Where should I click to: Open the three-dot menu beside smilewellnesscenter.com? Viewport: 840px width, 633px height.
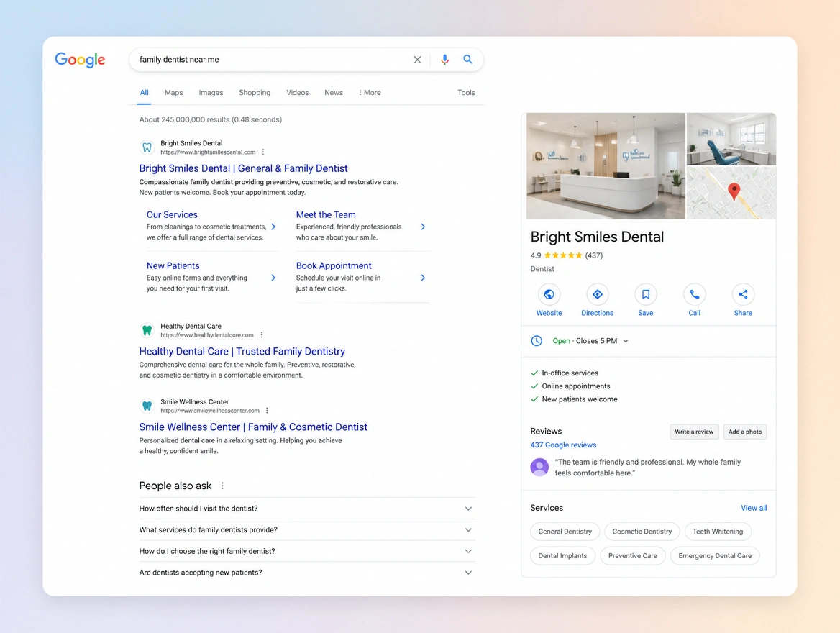click(x=267, y=411)
